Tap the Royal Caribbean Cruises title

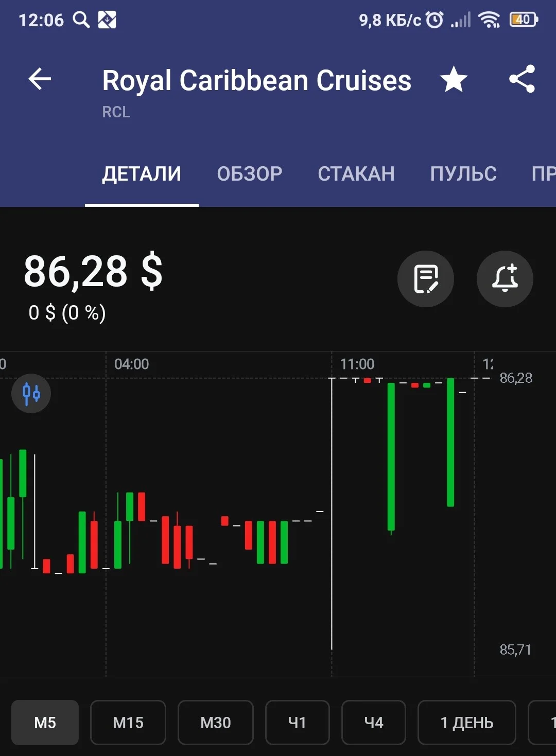257,80
